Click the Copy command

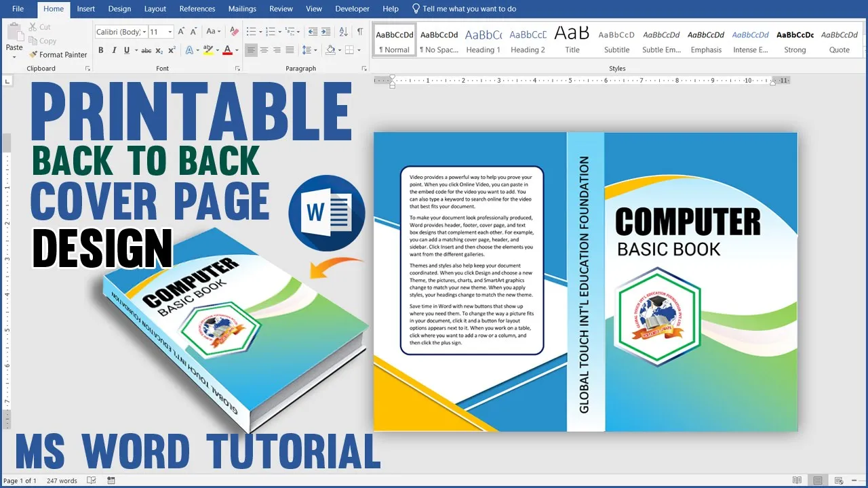click(x=42, y=41)
